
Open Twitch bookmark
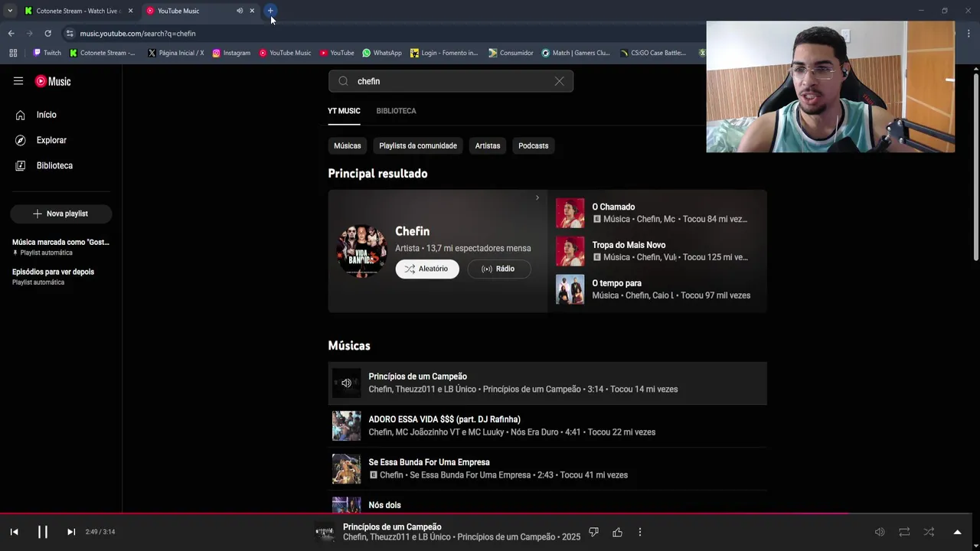click(x=47, y=53)
